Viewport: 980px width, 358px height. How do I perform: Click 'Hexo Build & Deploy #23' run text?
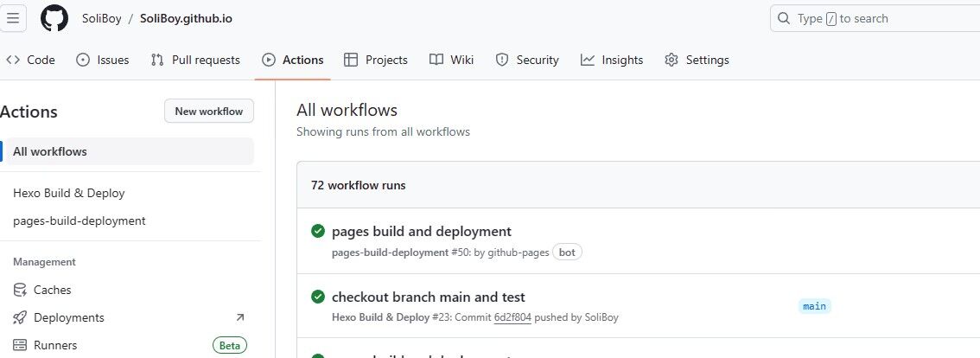tap(390, 317)
